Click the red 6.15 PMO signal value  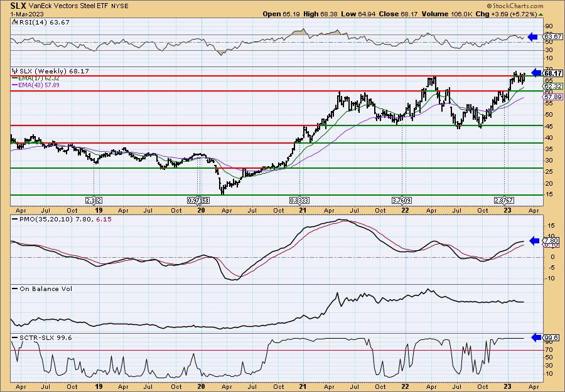[104, 219]
